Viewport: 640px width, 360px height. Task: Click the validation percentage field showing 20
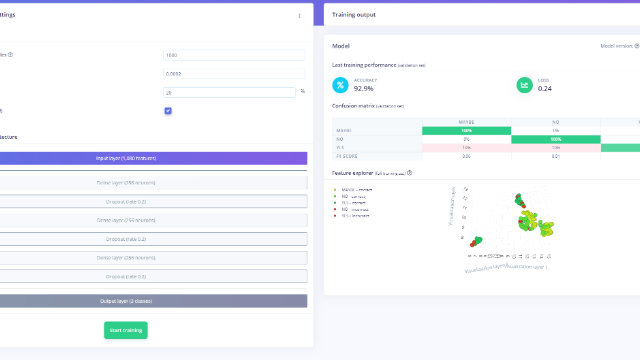pyautogui.click(x=229, y=93)
